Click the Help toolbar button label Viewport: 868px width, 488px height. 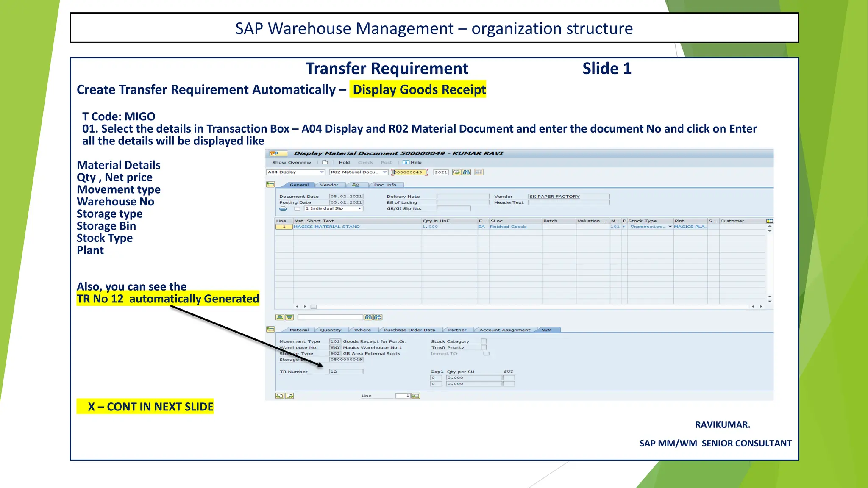click(416, 162)
